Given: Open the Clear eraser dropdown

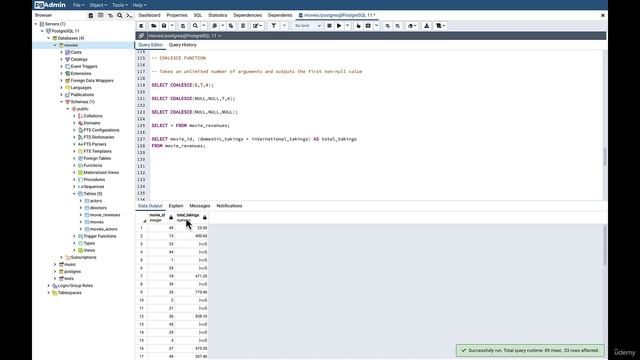Looking at the screenshot, I should (x=412, y=26).
